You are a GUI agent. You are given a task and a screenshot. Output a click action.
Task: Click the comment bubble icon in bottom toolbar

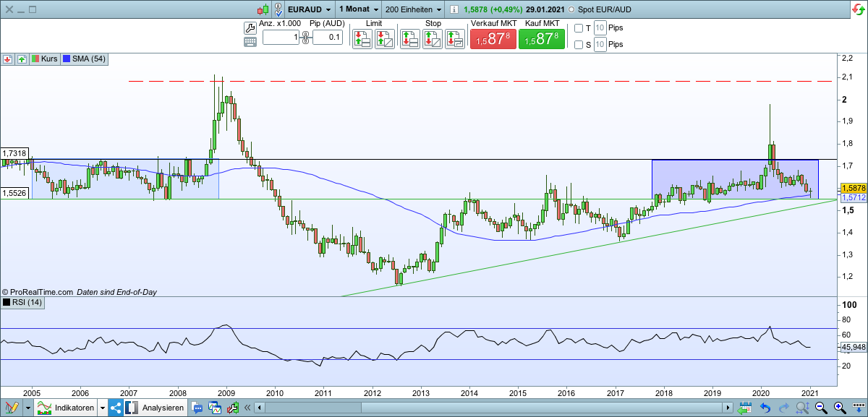197,407
